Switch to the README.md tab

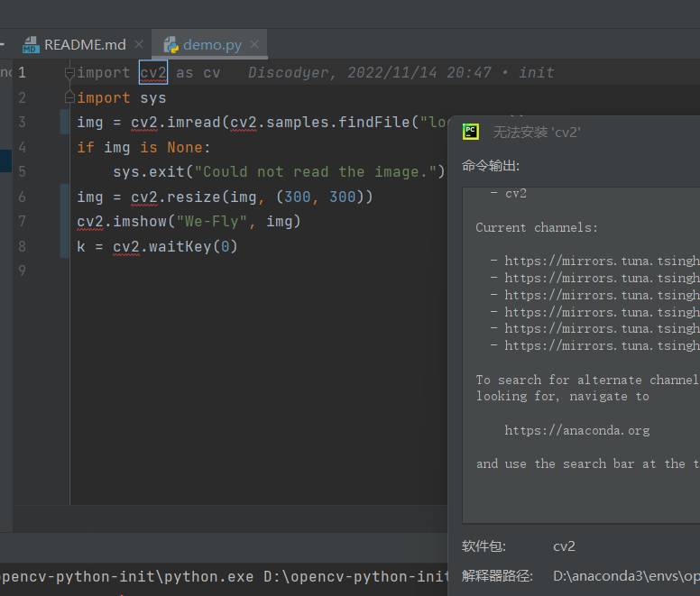tap(85, 44)
